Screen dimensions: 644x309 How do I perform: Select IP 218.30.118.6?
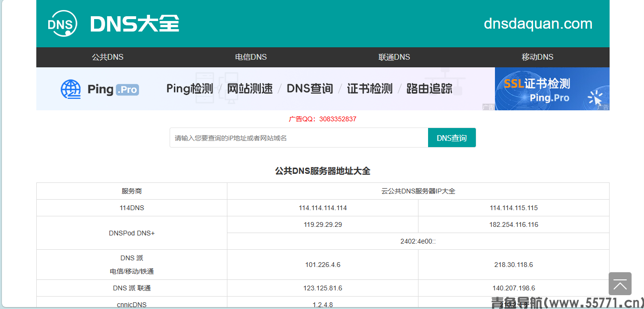pos(514,265)
